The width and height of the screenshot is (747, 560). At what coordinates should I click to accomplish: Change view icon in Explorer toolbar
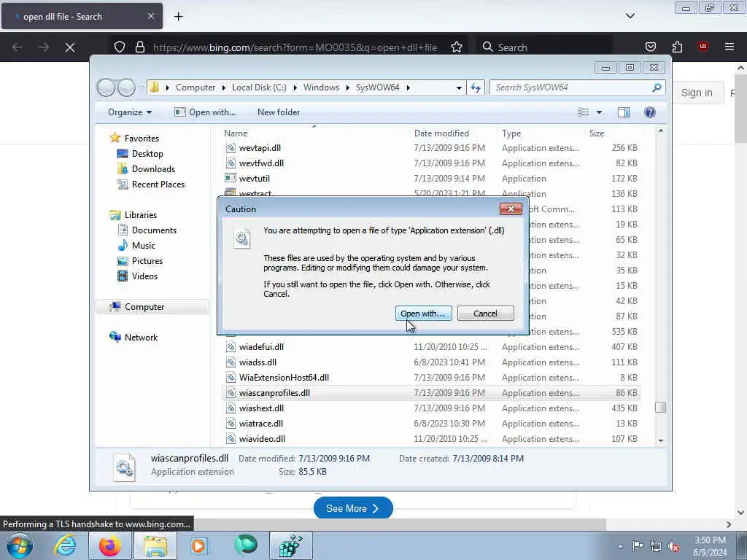[584, 112]
